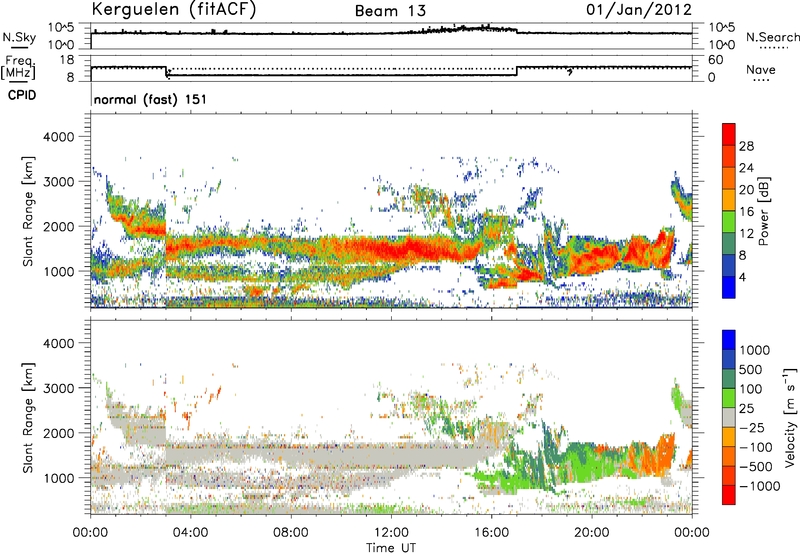Click the "4000" tick on velocity panel

coord(58,343)
